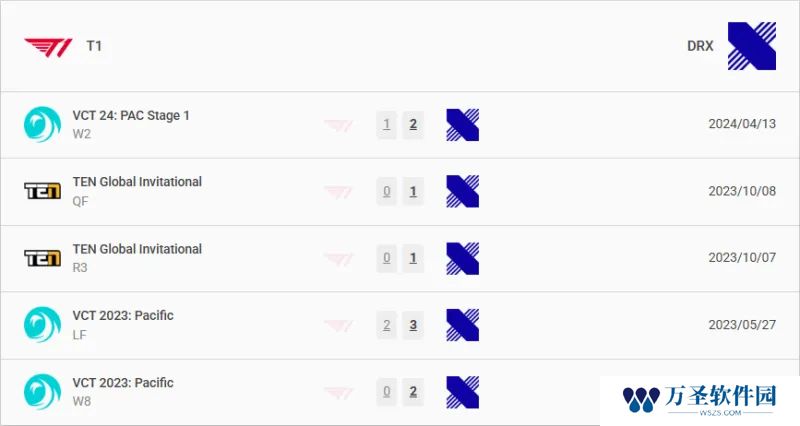The image size is (800, 426).
Task: Click the faded T1 logo in the LF match row
Action: click(x=338, y=325)
